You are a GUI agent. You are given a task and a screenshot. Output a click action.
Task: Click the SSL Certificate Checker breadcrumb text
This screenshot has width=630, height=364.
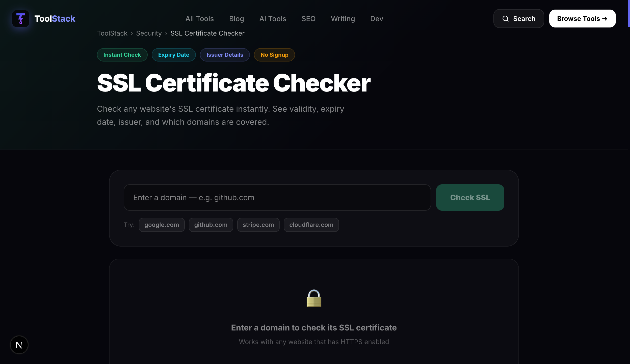click(207, 33)
